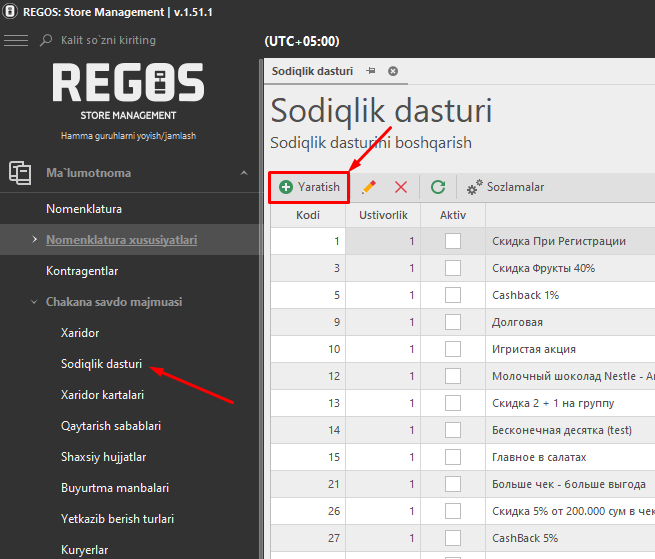Image resolution: width=655 pixels, height=559 pixels.
Task: Toggle Aktiv checkbox for Скидка 5% row
Action: (x=453, y=511)
